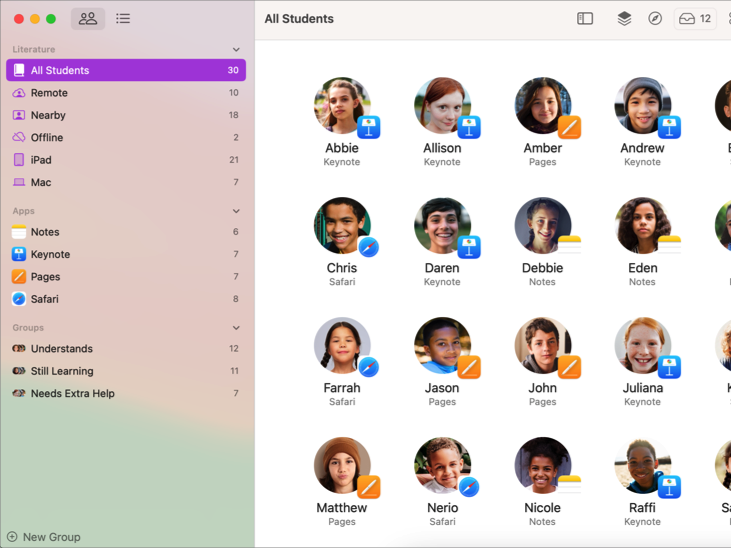The height and width of the screenshot is (548, 731).
Task: Click the Keynote badge on Abbie's photo
Action: coord(369,128)
